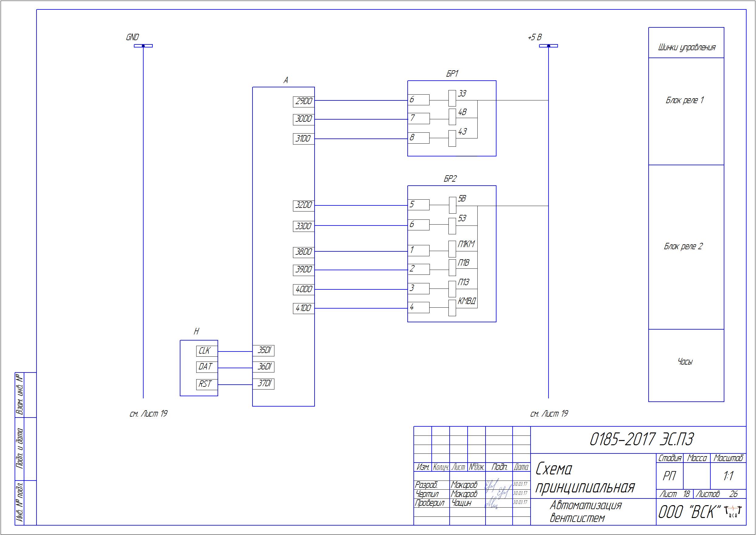
Task: Click the 31DO pin on block A
Action: pyautogui.click(x=304, y=139)
